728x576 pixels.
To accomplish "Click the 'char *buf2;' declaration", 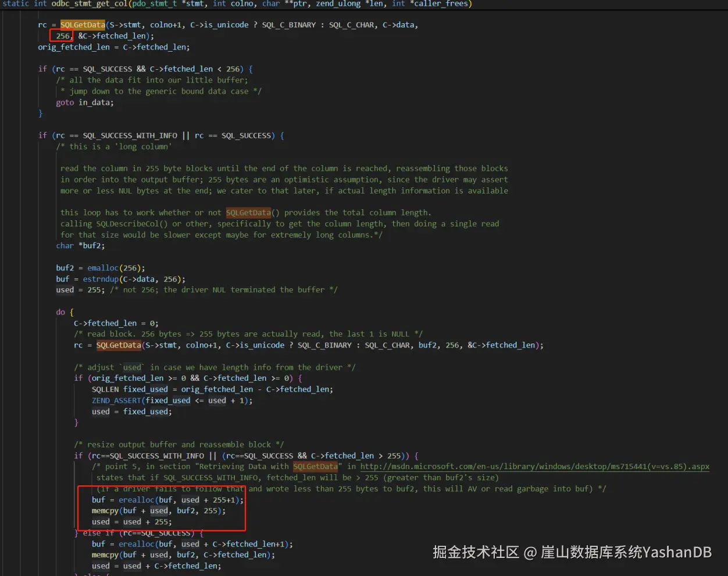I will pos(80,246).
